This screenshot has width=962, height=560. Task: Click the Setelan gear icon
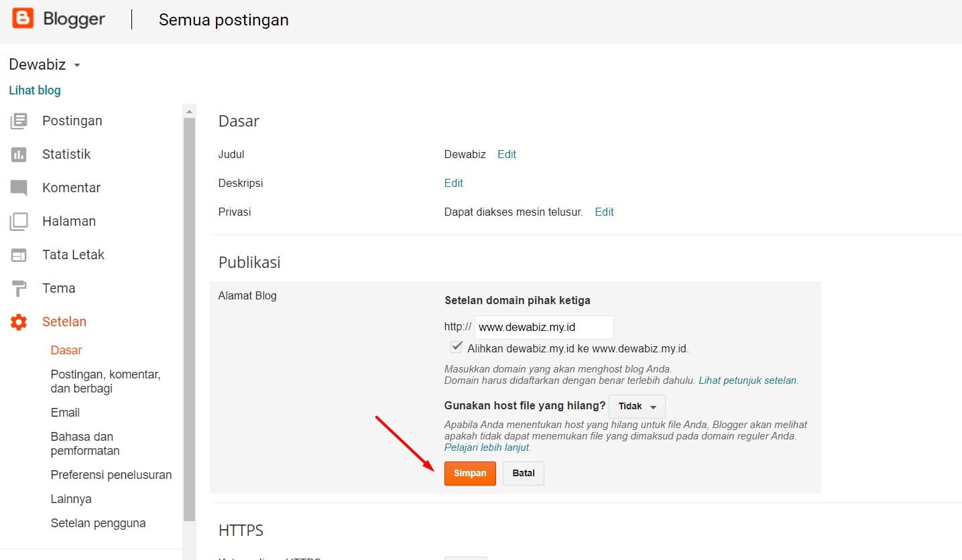pyautogui.click(x=19, y=322)
